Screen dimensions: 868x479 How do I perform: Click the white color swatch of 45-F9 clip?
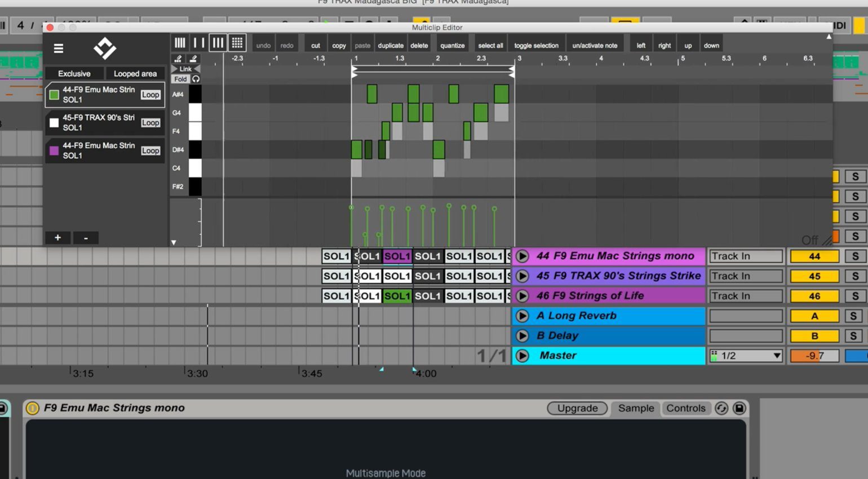click(x=54, y=123)
